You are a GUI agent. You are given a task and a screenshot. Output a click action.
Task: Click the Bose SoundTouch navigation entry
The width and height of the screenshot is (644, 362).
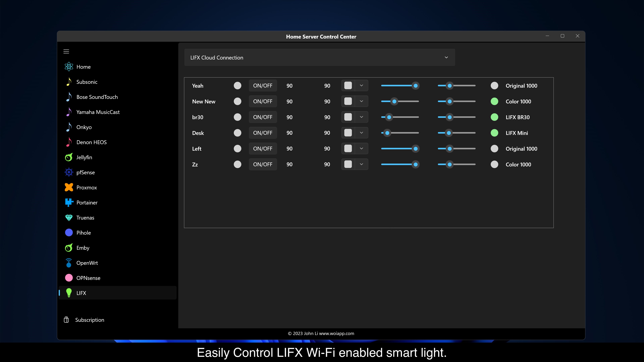click(x=97, y=97)
